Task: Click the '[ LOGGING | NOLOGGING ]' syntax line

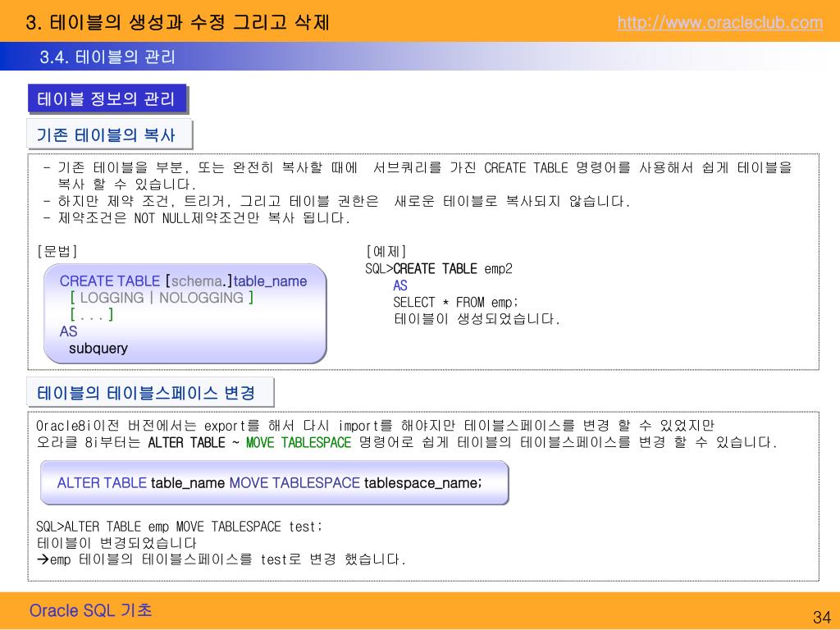Action: click(162, 297)
